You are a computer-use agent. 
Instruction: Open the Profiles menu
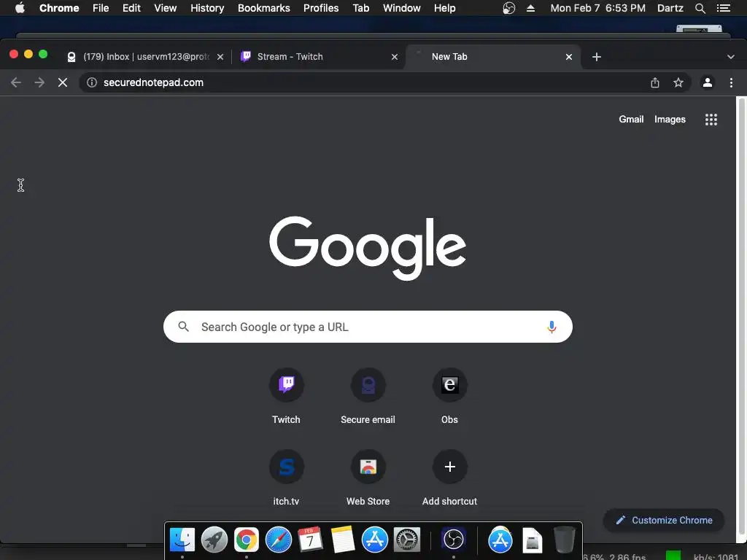[x=321, y=8]
